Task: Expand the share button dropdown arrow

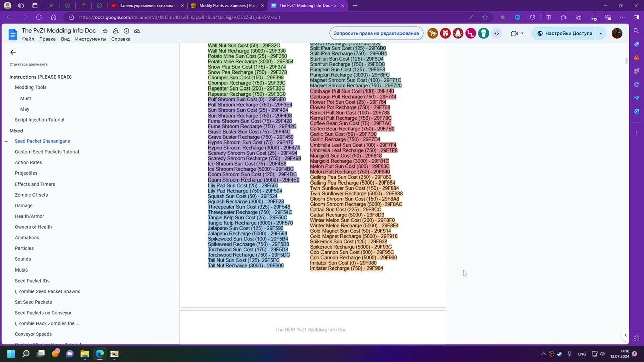Action: tap(600, 34)
